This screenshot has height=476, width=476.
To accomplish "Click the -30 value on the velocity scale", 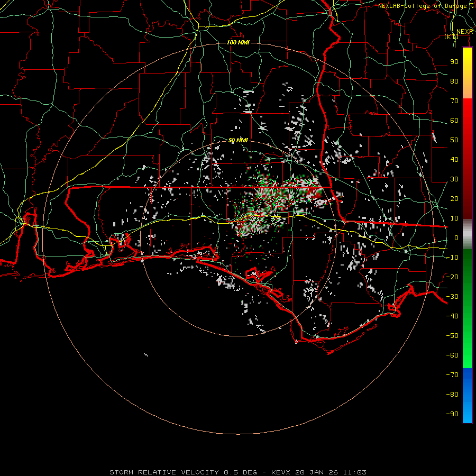I will pos(452,297).
